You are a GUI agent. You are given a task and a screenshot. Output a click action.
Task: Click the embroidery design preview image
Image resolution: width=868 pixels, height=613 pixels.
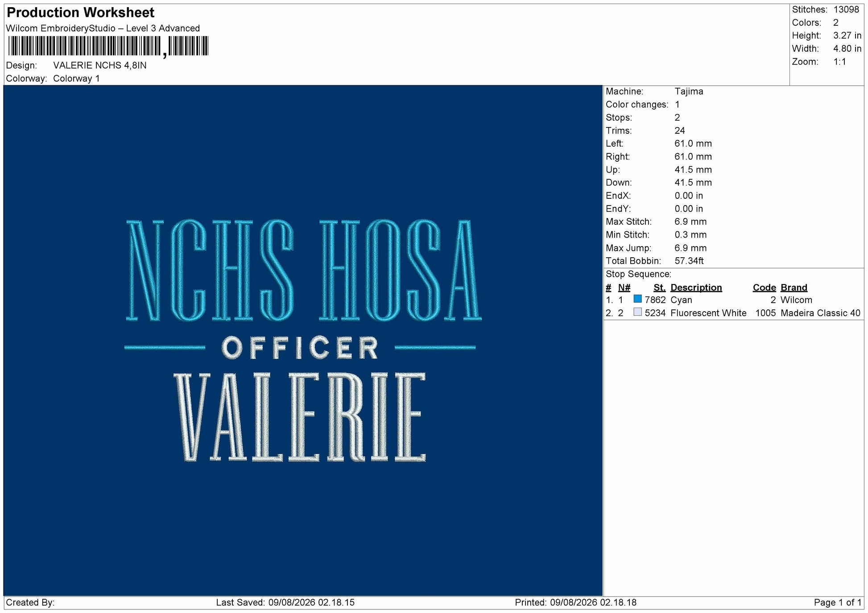(x=303, y=341)
